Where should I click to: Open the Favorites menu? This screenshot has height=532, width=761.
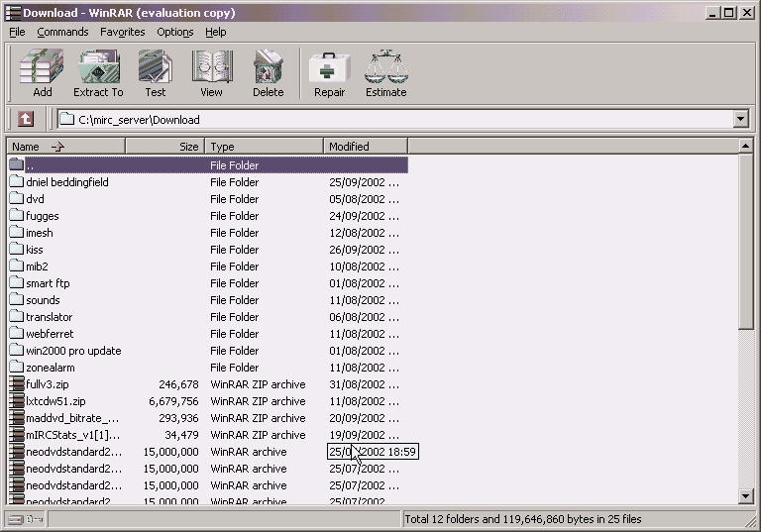(x=122, y=32)
